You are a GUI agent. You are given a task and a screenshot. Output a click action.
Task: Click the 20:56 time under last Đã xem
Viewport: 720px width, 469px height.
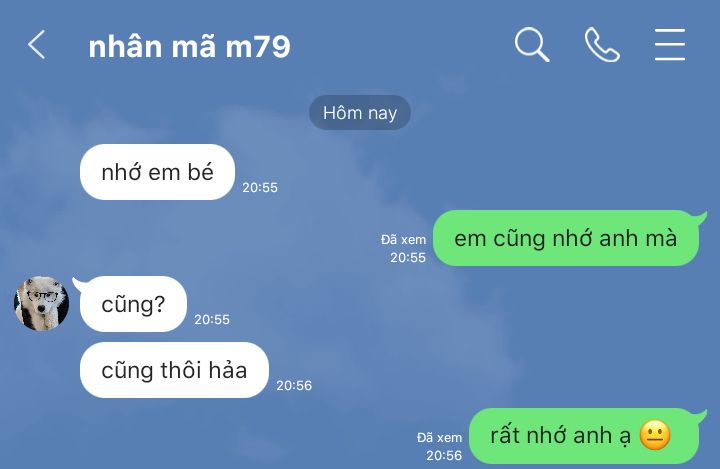pos(444,456)
